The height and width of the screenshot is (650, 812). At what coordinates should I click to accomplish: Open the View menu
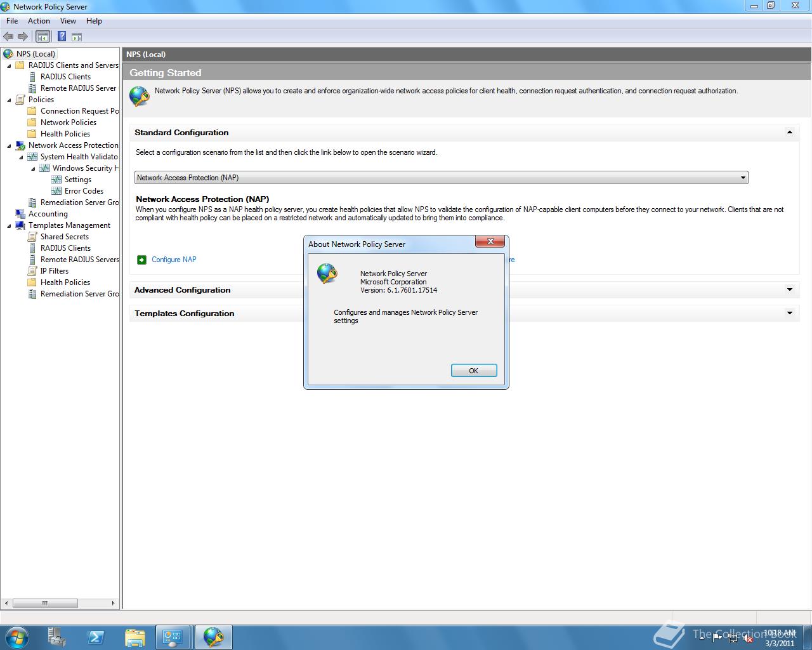pos(68,21)
